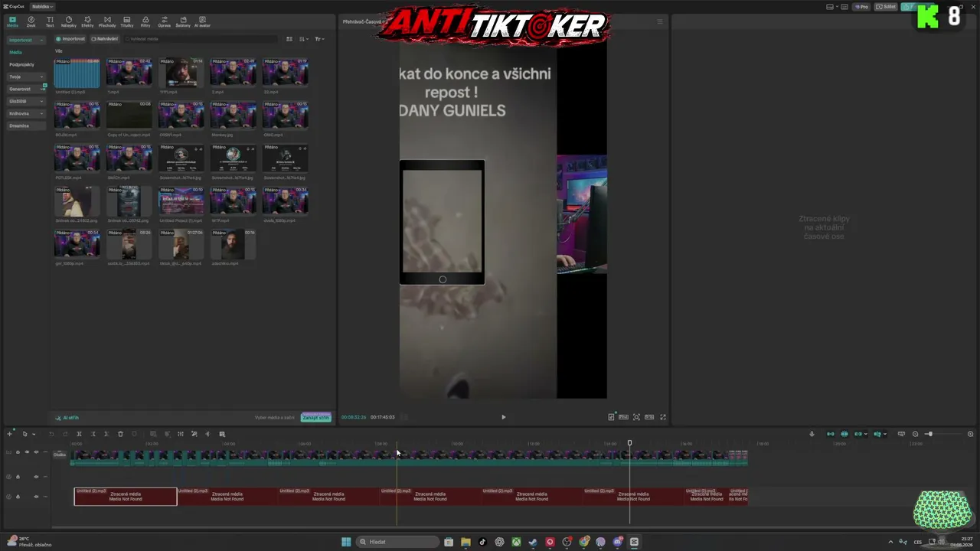Open the Úprava adjustment tab
This screenshot has width=980, height=551.
(x=165, y=22)
